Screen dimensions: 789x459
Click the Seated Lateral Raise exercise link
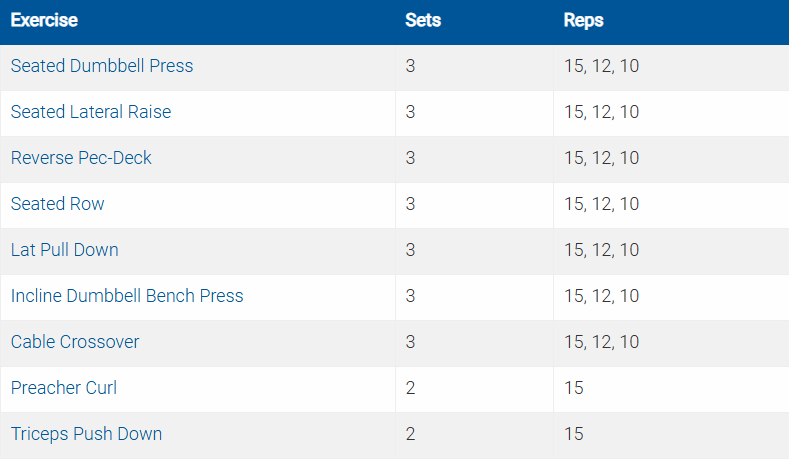(91, 112)
